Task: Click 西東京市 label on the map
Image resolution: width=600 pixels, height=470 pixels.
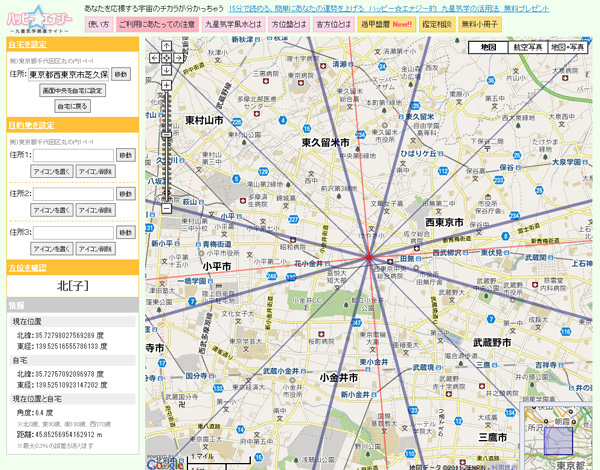Action: click(x=444, y=222)
